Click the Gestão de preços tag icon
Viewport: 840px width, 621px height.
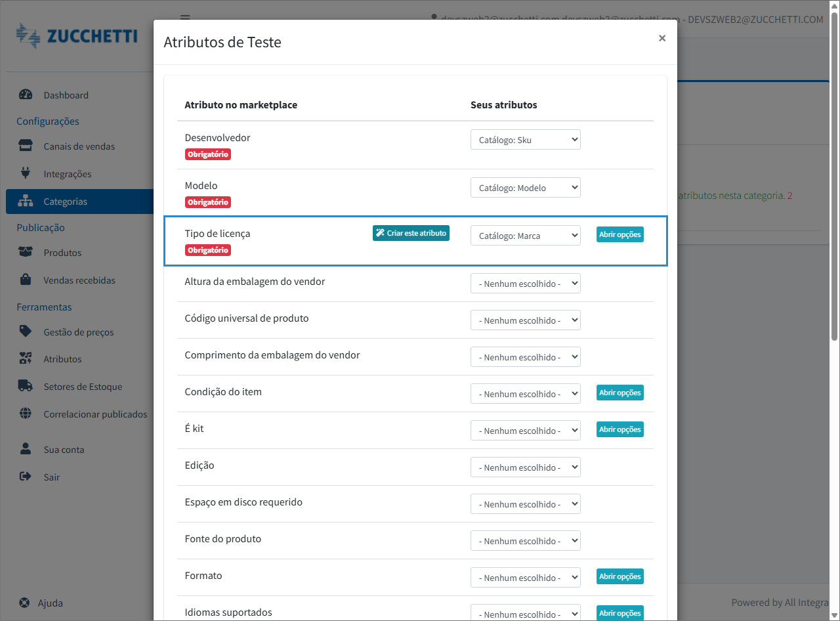pos(26,332)
